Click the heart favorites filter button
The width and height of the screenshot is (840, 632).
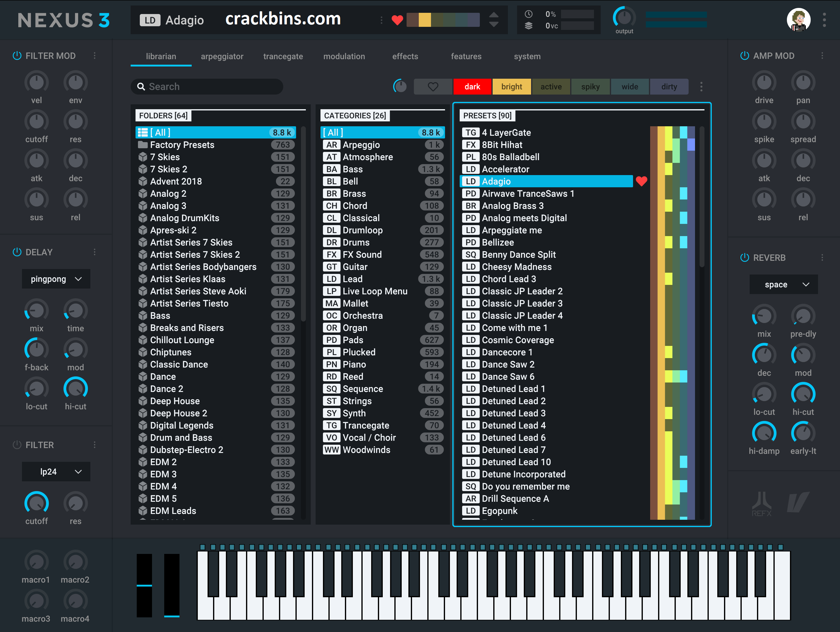pyautogui.click(x=433, y=87)
